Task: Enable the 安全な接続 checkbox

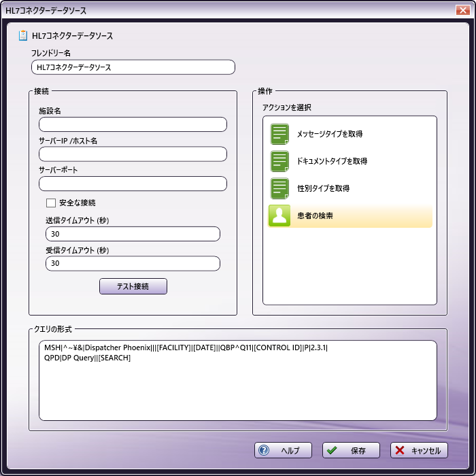Action: pyautogui.click(x=51, y=203)
